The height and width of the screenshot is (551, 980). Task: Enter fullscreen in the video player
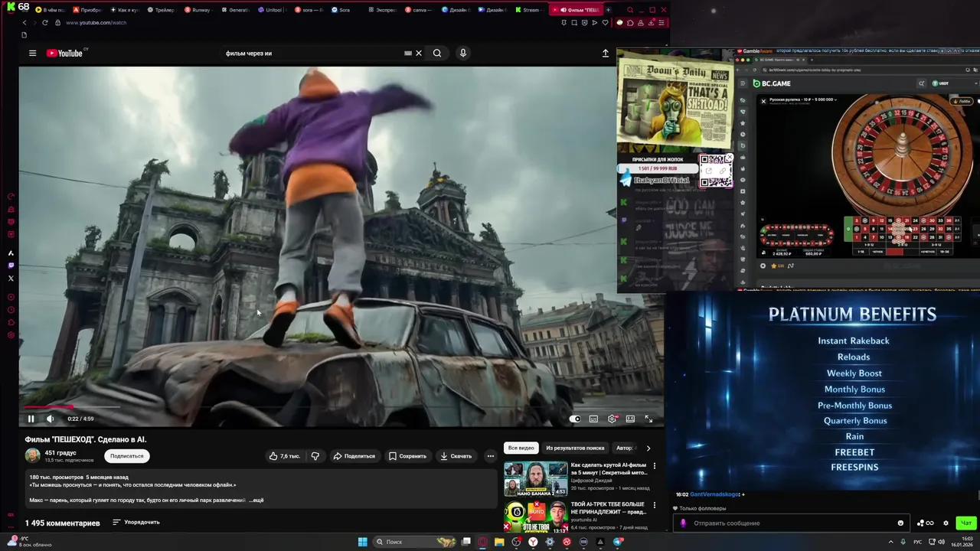pyautogui.click(x=648, y=419)
